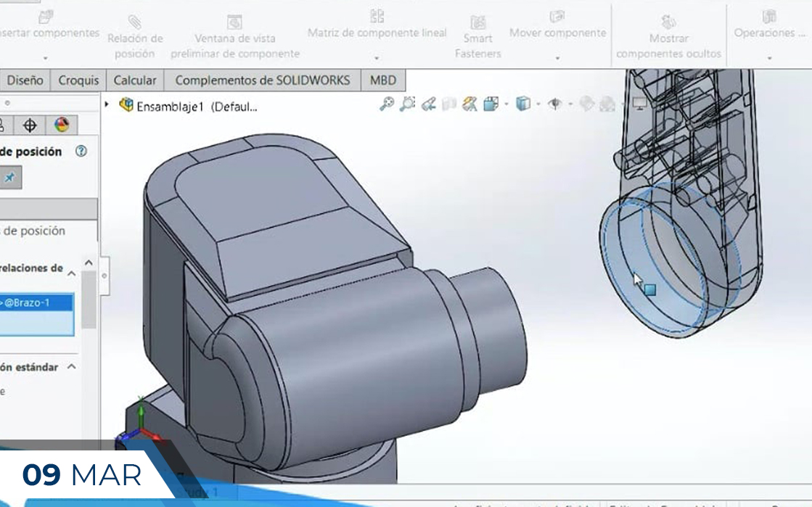This screenshot has height=507, width=812.
Task: Launch Smart Fasteners
Action: coord(477,37)
